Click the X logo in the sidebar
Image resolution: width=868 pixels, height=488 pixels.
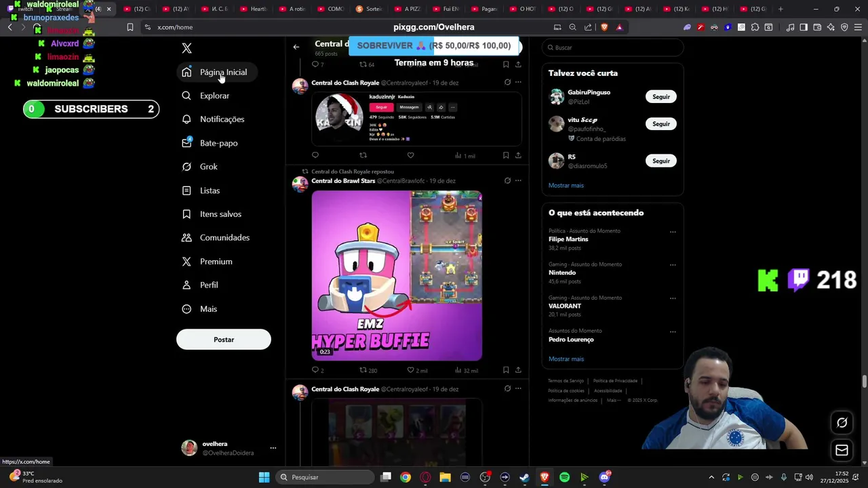point(186,48)
